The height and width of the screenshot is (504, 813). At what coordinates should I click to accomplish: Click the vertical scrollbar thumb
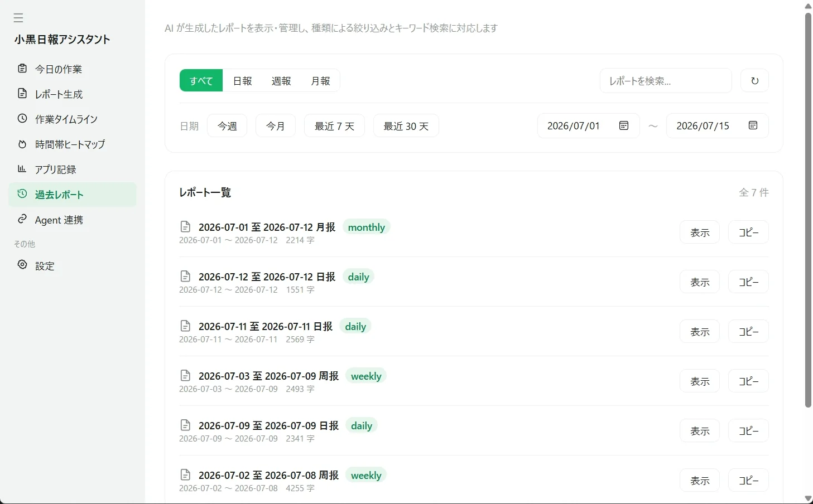tap(808, 210)
